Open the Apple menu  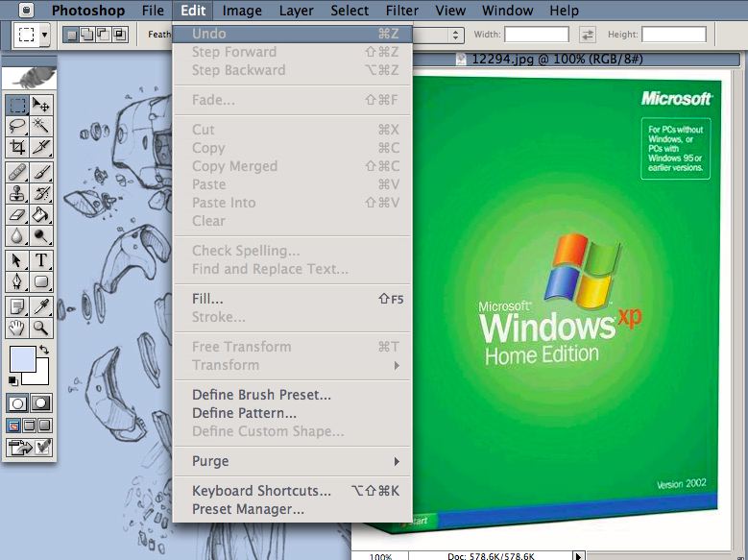(27, 10)
